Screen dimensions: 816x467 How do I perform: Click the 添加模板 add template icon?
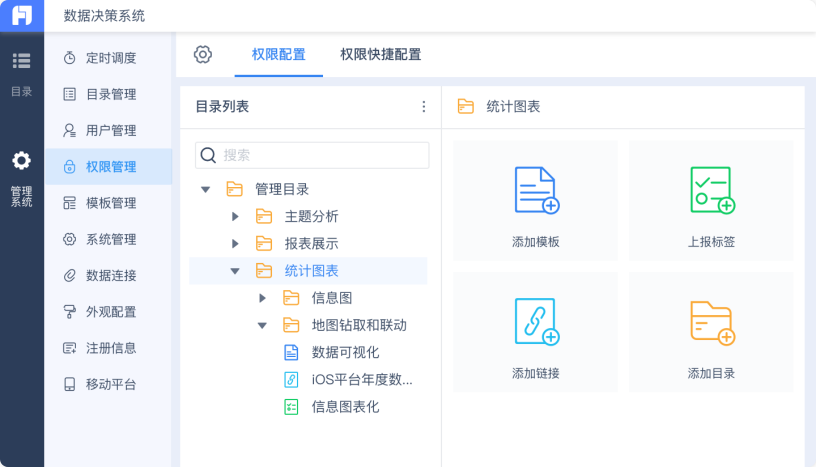tap(536, 191)
